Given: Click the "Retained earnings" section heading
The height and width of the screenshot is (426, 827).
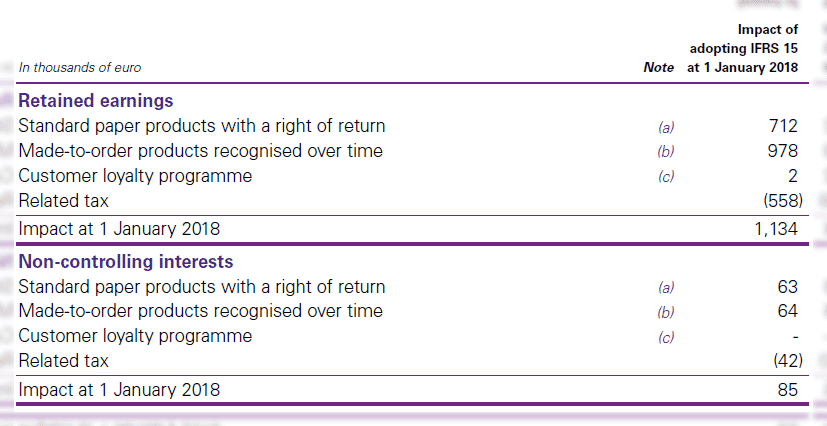Looking at the screenshot, I should [96, 101].
